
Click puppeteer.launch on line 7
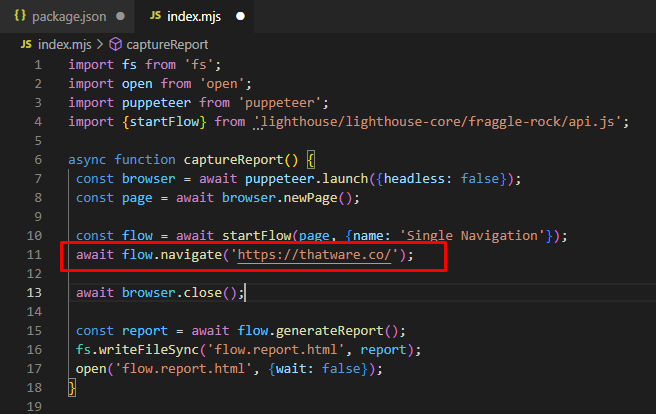pos(306,179)
